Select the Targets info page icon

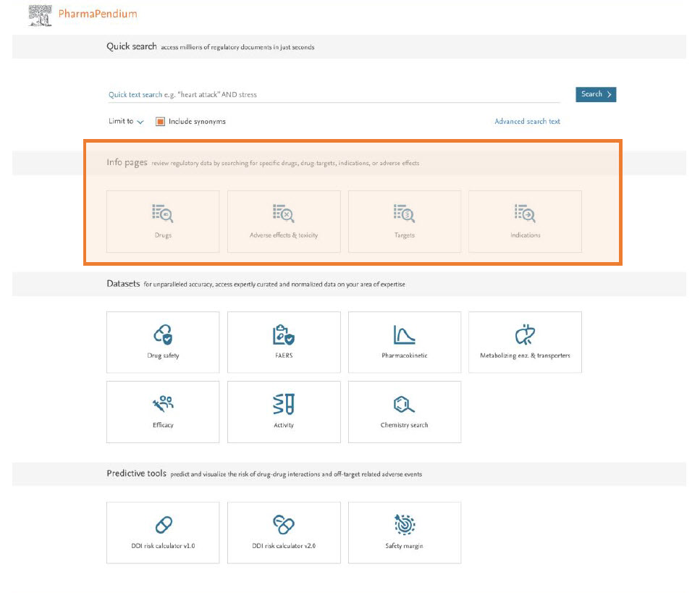click(404, 213)
